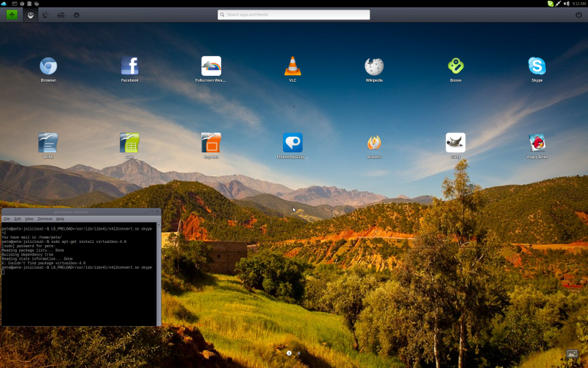Viewport: 588px width, 368px height.
Task: Launch the Impress presentation app
Action: point(211,143)
